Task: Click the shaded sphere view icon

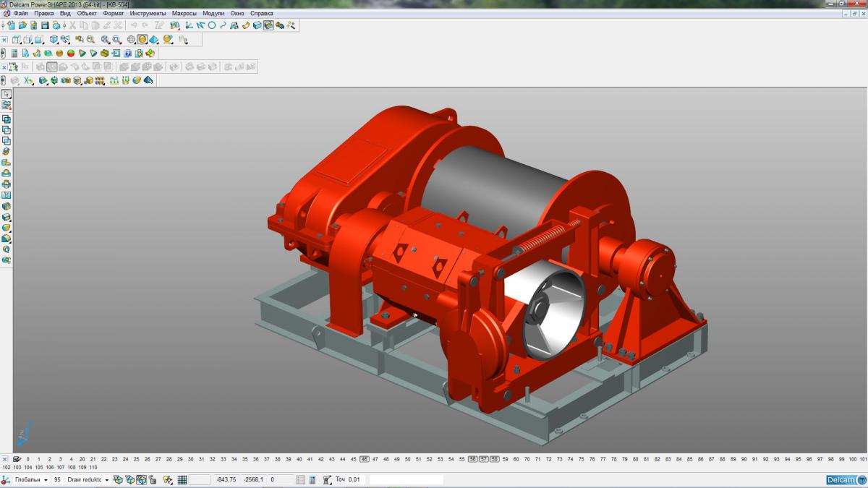Action: (x=142, y=40)
